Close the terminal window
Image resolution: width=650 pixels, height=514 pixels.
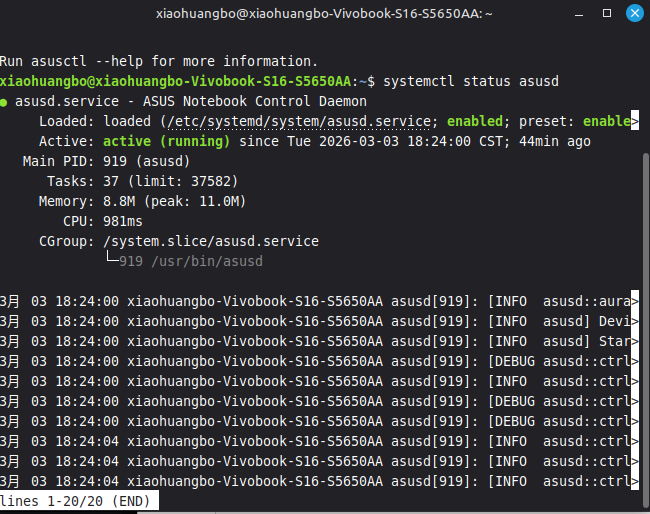pyautogui.click(x=634, y=13)
